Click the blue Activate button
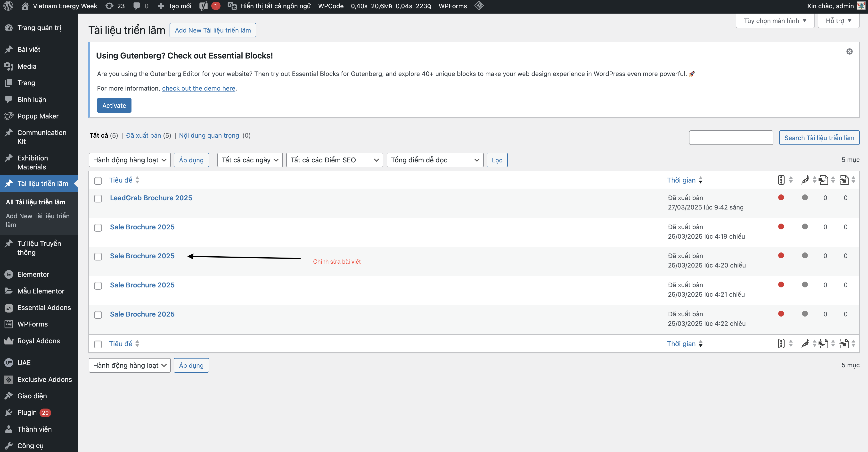868x452 pixels. click(114, 106)
